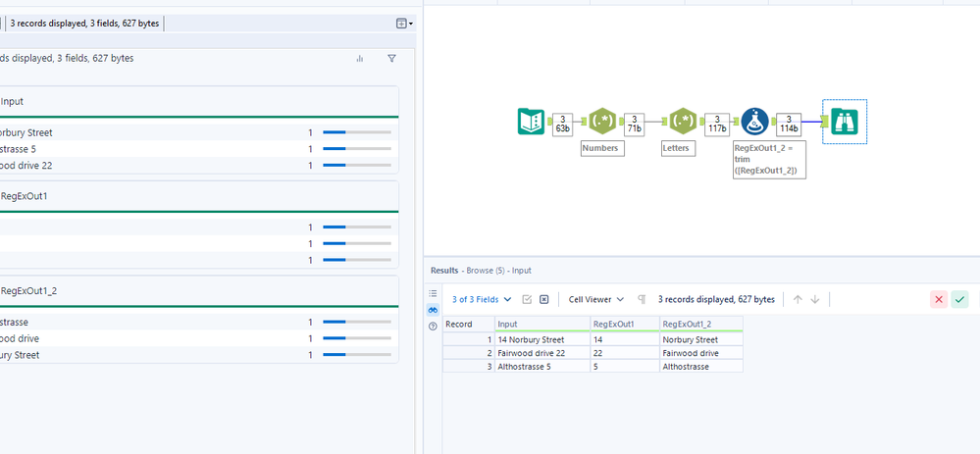Select 'Norbury Street' cell in RegExOut1_2 column
The height and width of the screenshot is (454, 980).
click(701, 339)
